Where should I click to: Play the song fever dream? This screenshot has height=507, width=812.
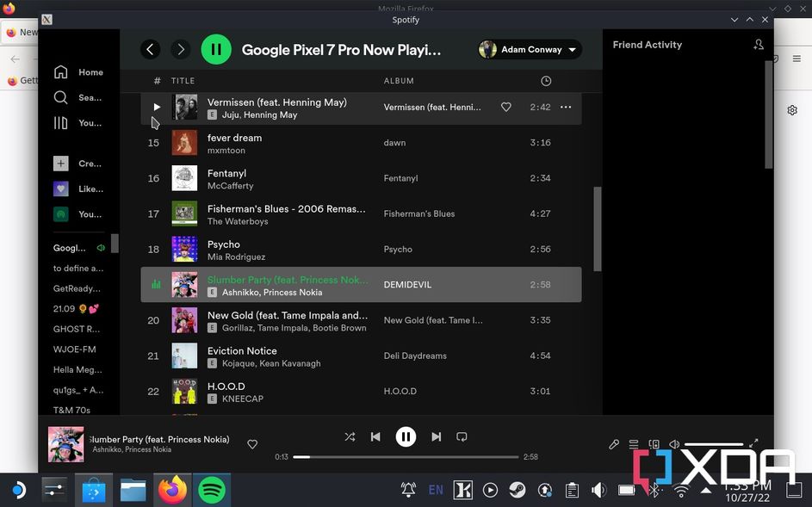(x=156, y=142)
